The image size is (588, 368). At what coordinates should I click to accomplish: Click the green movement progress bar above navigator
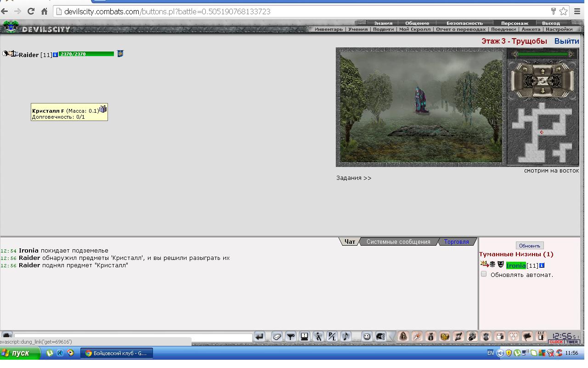point(543,54)
